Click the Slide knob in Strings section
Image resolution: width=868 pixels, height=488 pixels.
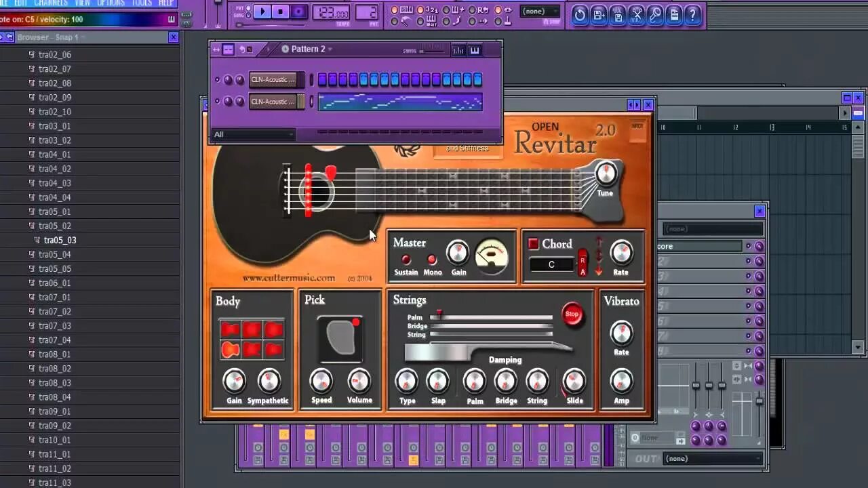pos(574,382)
